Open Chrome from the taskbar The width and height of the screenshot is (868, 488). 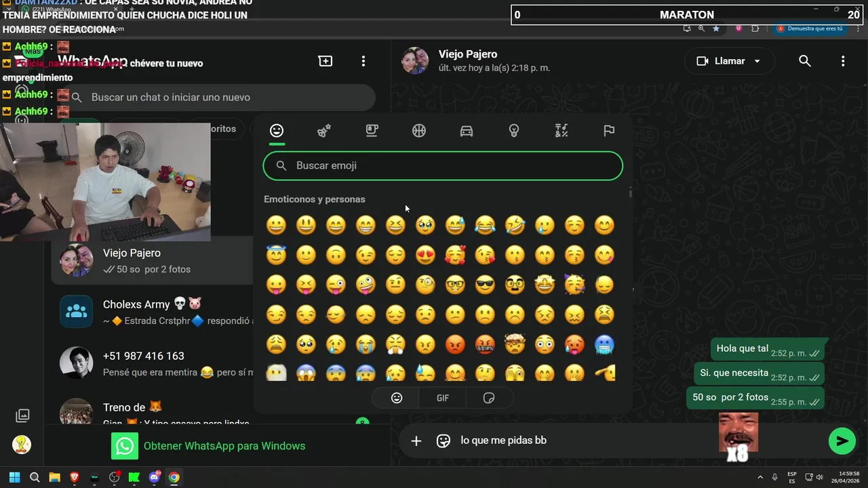pyautogui.click(x=174, y=477)
